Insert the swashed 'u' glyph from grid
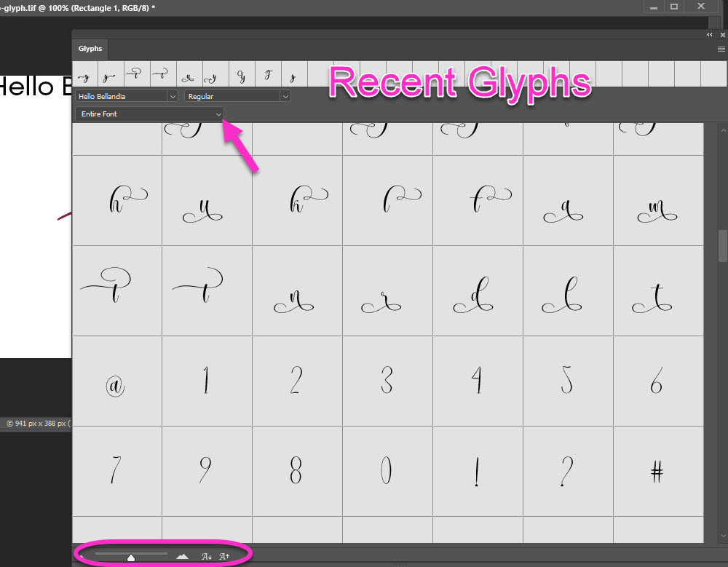Screen dimensions: 728x567 pos(207,201)
